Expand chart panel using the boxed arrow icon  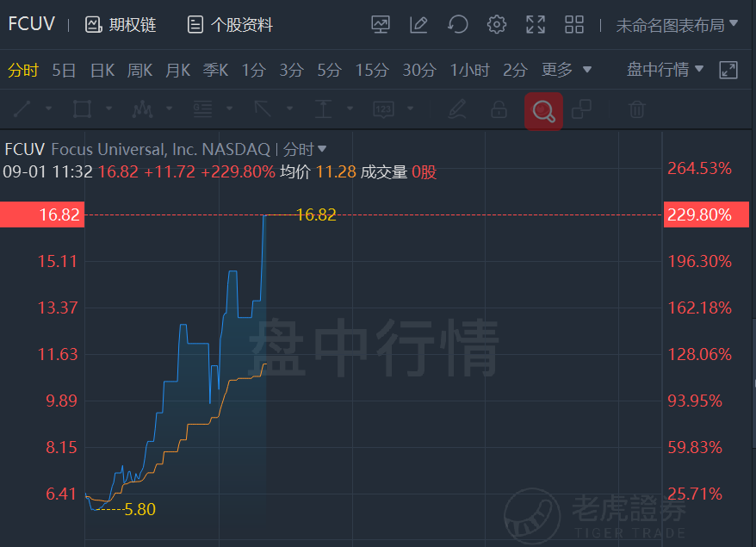coord(728,70)
